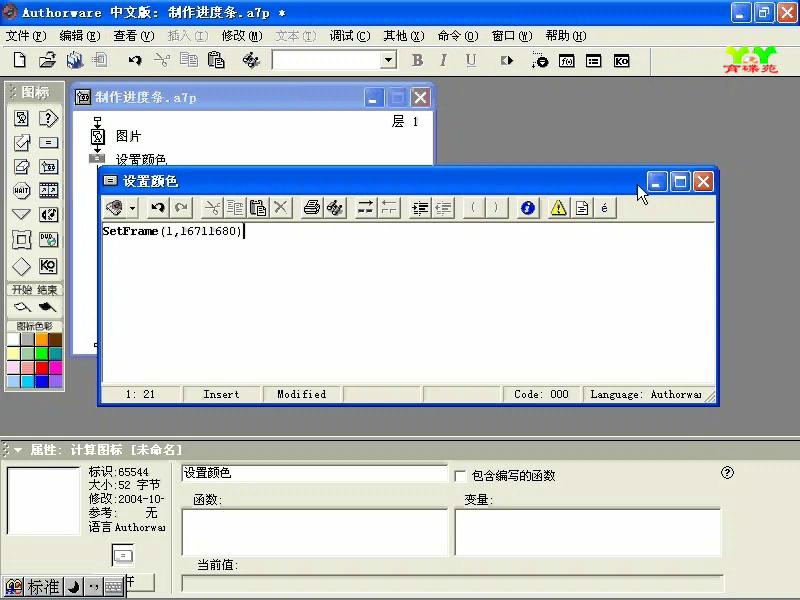The width and height of the screenshot is (800, 600).
Task: Click IME soft keyboard icon
Action: [113, 587]
